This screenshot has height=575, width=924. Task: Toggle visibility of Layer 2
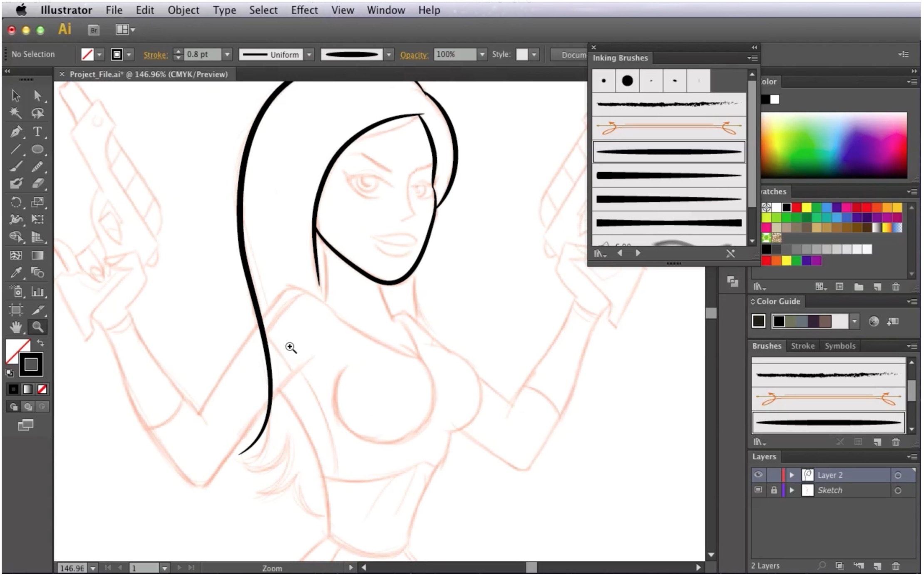(x=757, y=475)
